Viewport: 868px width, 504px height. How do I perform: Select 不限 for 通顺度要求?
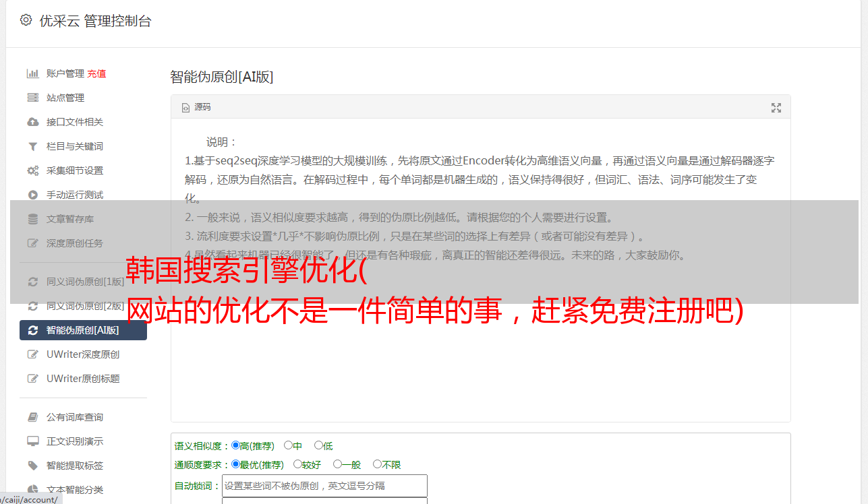377,464
